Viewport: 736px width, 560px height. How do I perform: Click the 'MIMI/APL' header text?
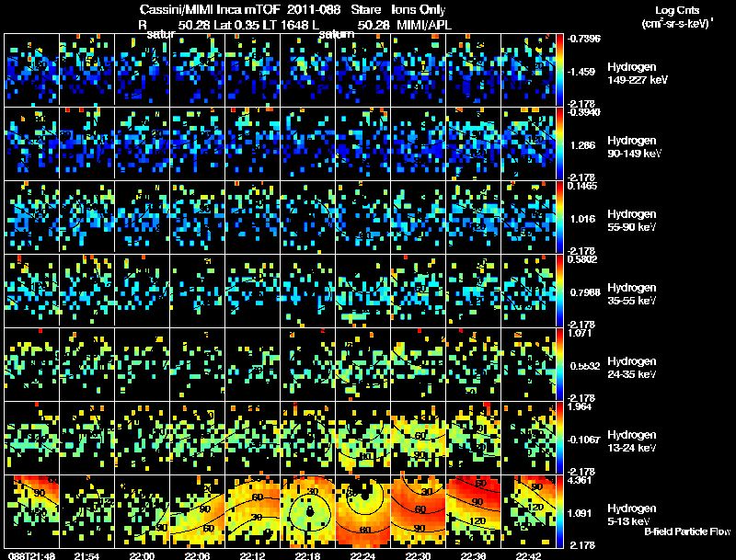tap(424, 25)
